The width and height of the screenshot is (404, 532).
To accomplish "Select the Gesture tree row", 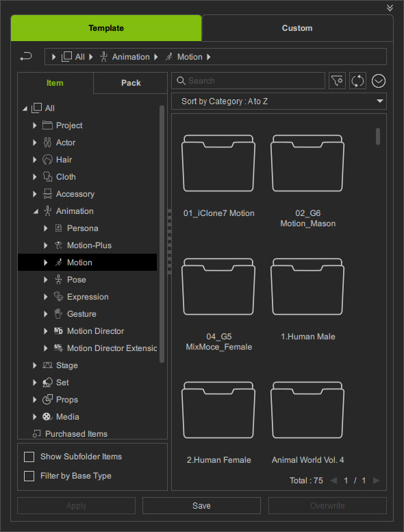I will [x=88, y=314].
